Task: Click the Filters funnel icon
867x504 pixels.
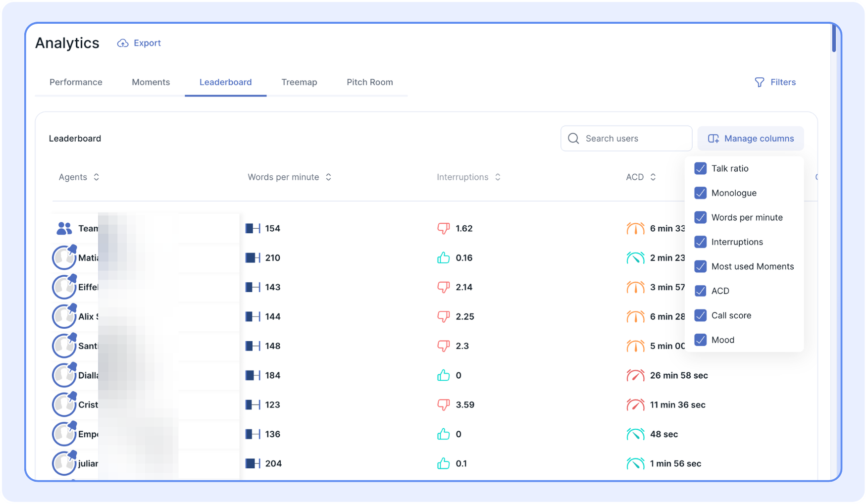Action: pos(759,82)
